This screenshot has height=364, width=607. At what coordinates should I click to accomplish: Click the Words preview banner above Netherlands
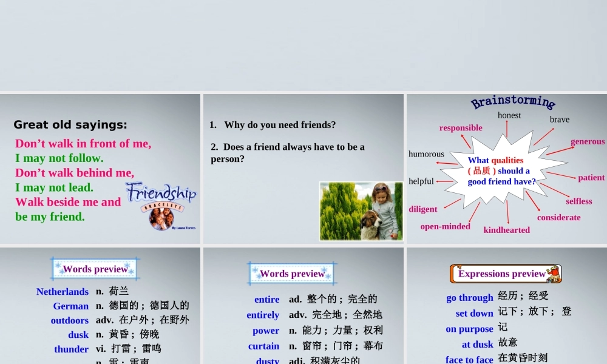pyautogui.click(x=95, y=269)
